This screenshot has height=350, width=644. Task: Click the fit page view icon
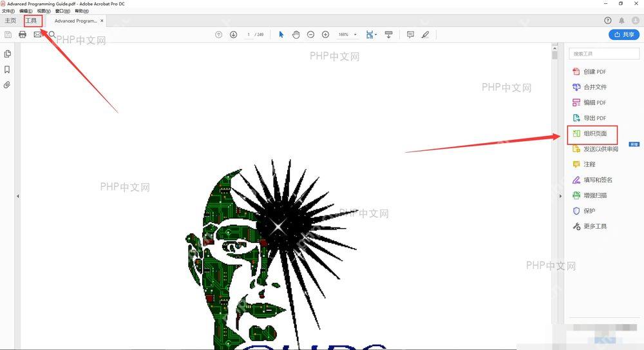[370, 35]
